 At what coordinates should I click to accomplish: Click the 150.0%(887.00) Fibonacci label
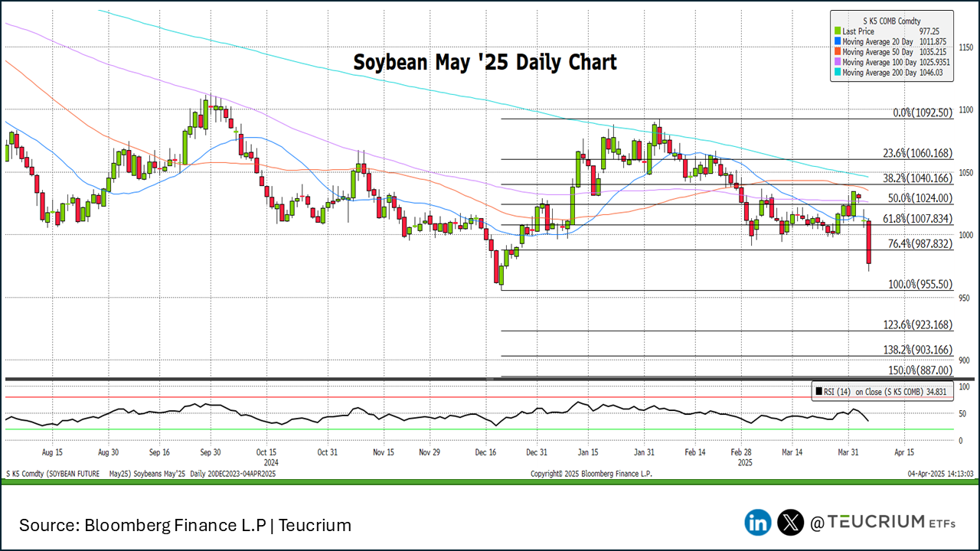coord(920,370)
